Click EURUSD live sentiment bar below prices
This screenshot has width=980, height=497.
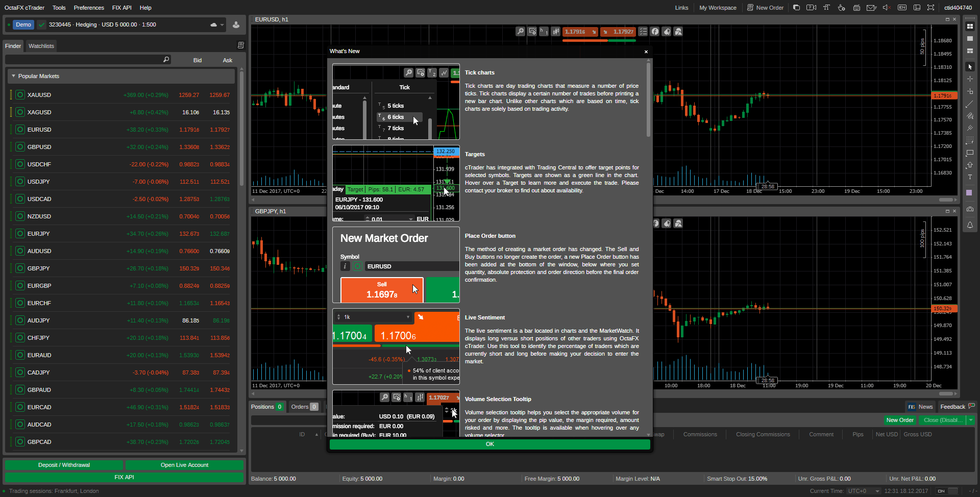click(599, 40)
